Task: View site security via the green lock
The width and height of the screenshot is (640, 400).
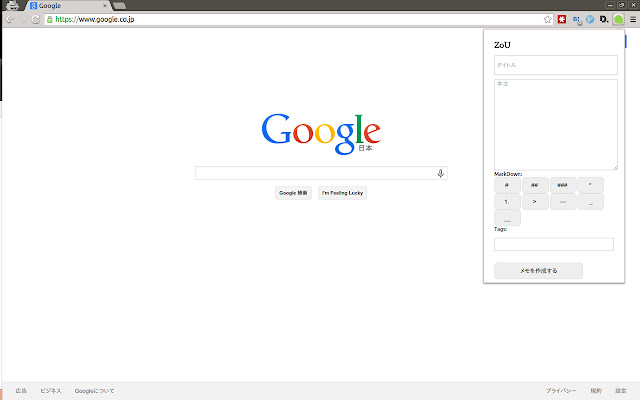Action: point(49,19)
